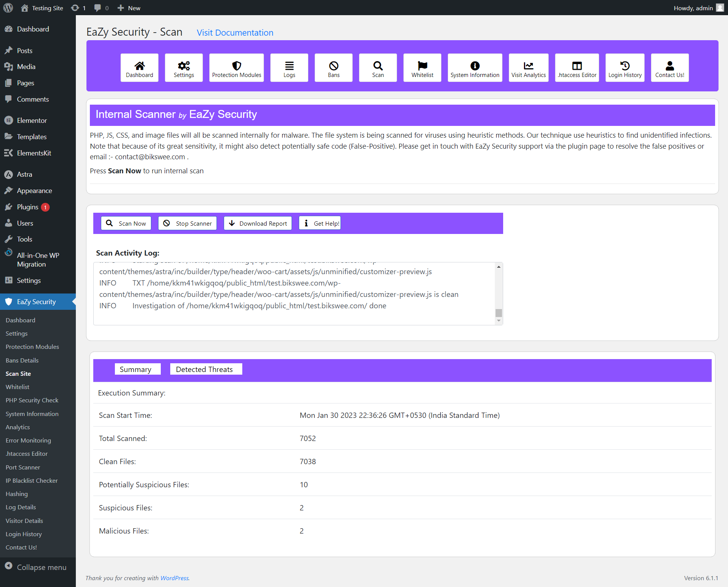Open the Login History tile
Screen dimensions: 728x587
click(625, 67)
